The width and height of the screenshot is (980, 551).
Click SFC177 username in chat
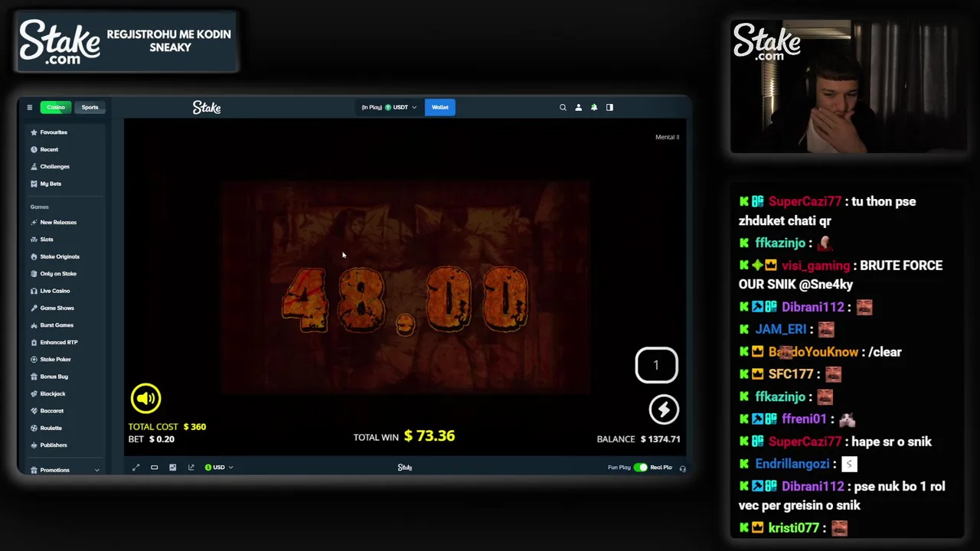tap(791, 374)
